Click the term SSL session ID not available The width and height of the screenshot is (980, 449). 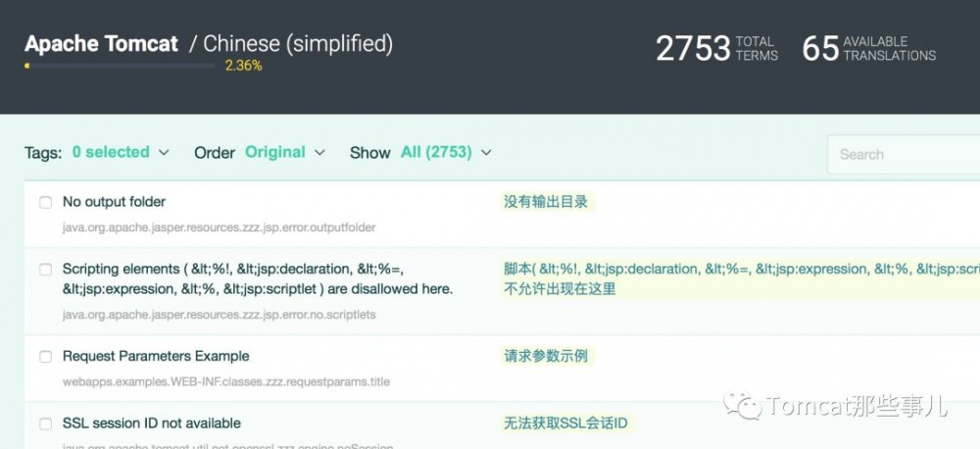[x=152, y=424]
